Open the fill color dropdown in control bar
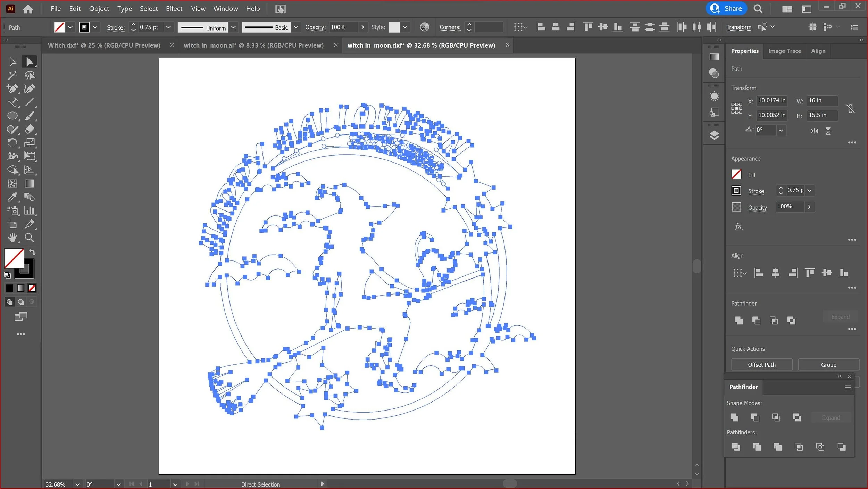Image resolution: width=868 pixels, height=489 pixels. (70, 27)
